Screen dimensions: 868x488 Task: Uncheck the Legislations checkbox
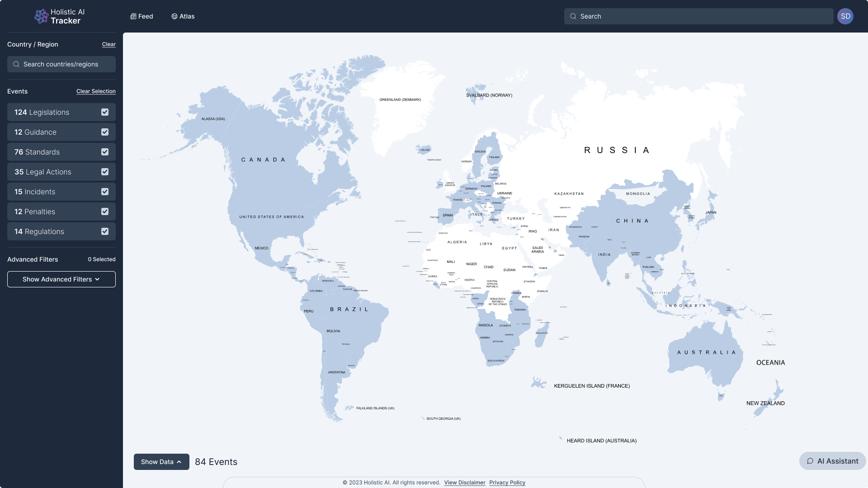click(x=105, y=112)
